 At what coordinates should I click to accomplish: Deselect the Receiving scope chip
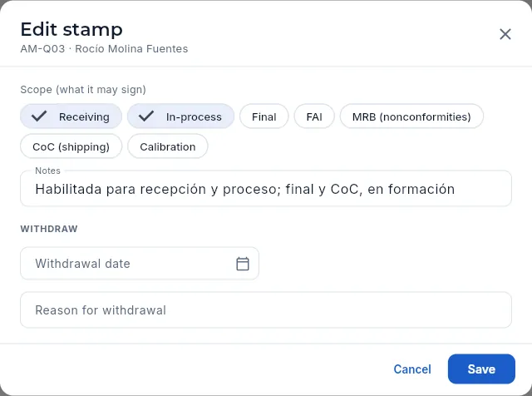(x=71, y=116)
